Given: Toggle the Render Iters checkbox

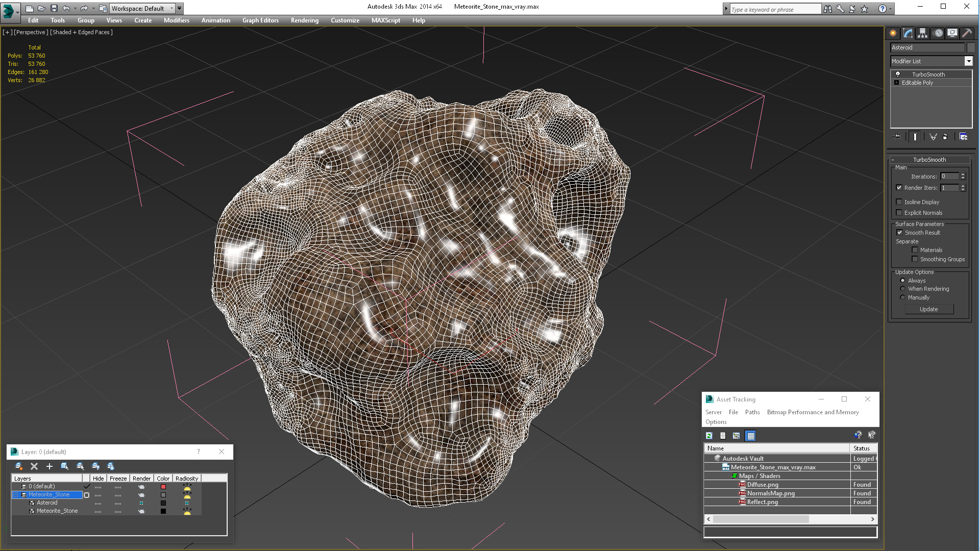Looking at the screenshot, I should 899,188.
